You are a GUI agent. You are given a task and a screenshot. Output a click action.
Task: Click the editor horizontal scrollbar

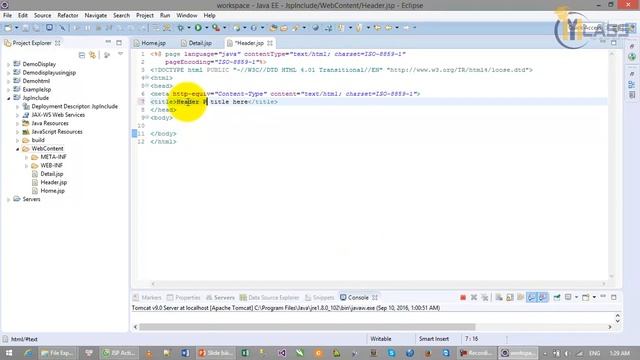click(378, 284)
